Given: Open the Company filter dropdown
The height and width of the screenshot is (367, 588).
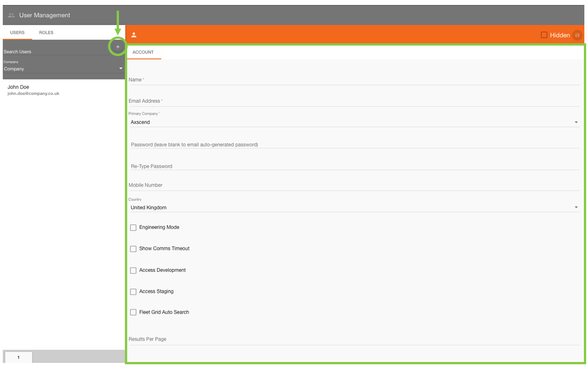Looking at the screenshot, I should (63, 69).
